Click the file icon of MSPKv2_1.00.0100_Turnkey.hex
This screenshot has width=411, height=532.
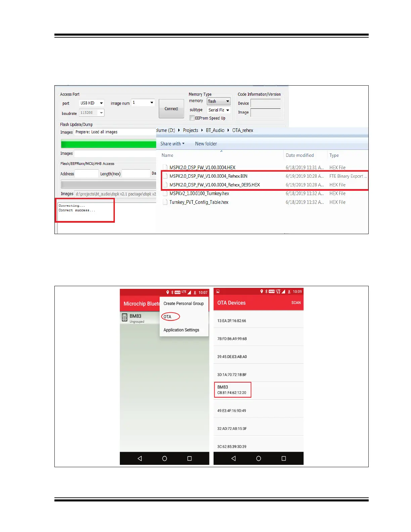click(165, 193)
